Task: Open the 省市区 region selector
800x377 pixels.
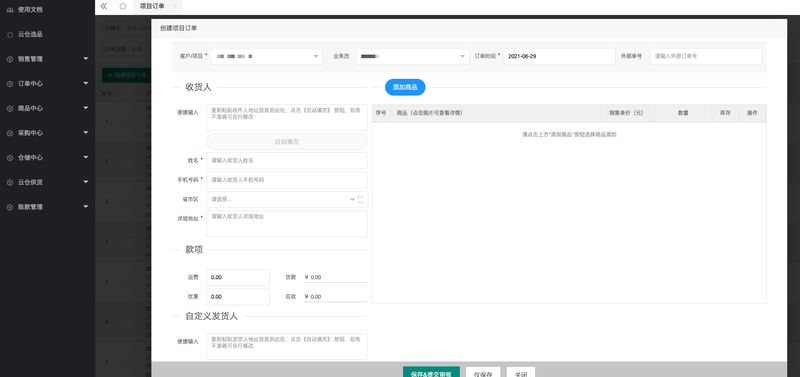Action: 287,199
